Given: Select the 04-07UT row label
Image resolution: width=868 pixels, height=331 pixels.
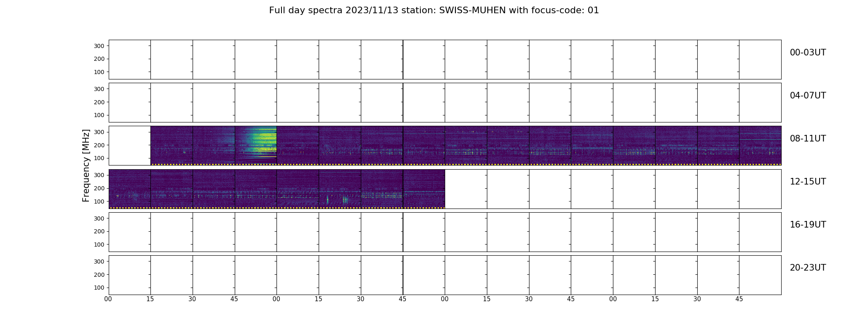Looking at the screenshot, I should [x=808, y=96].
